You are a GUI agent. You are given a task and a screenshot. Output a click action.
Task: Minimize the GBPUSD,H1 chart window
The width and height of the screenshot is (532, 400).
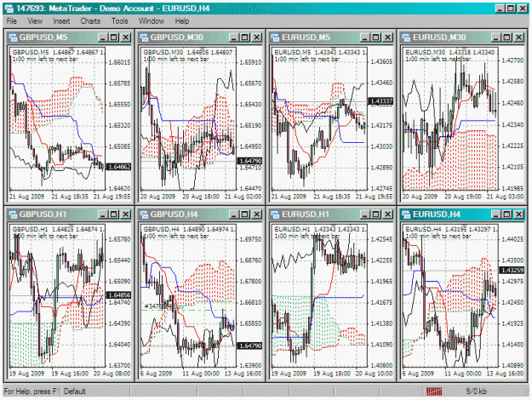(103, 214)
